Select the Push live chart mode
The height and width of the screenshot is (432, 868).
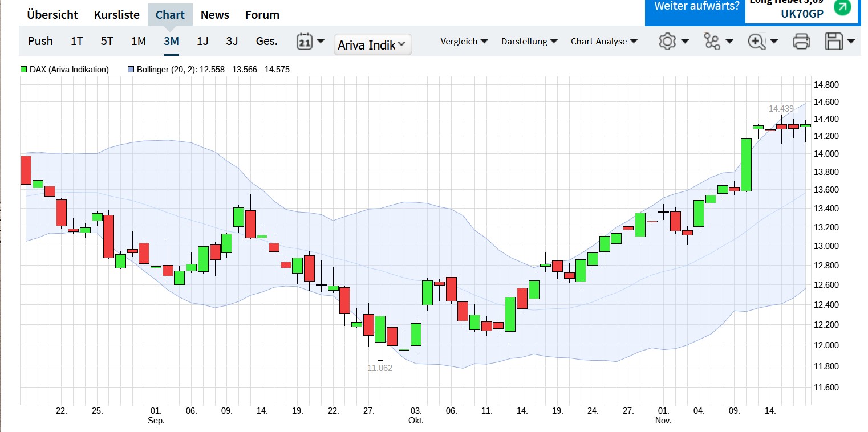(40, 41)
